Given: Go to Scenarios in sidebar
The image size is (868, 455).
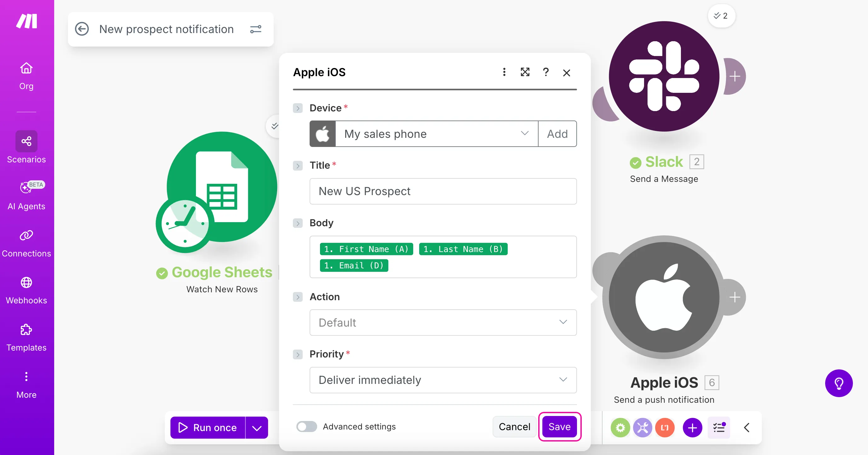Looking at the screenshot, I should (26, 147).
